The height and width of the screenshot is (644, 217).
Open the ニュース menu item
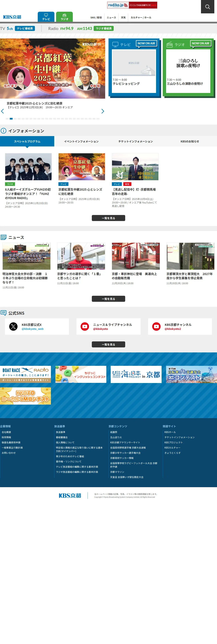pos(111,18)
